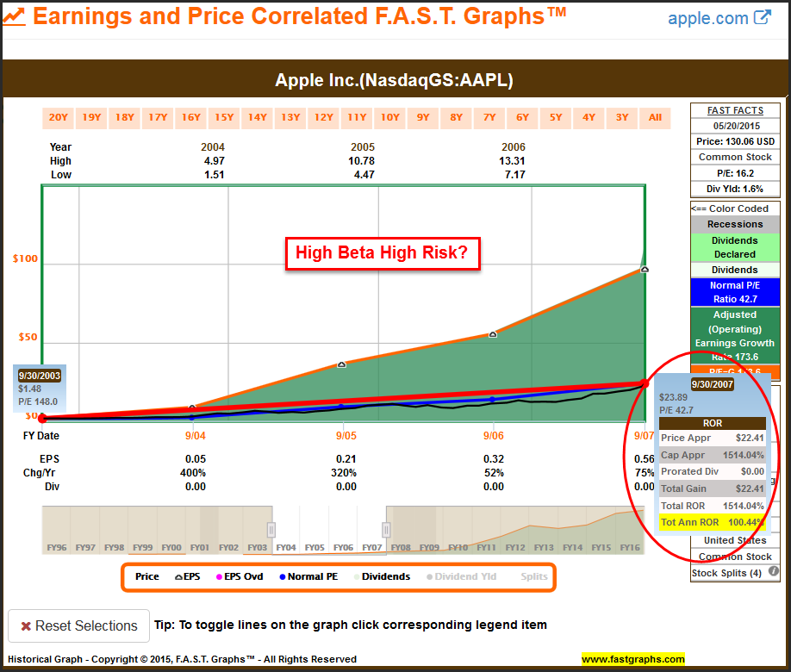The width and height of the screenshot is (791, 672).
Task: Toggle the EPS Ovd legend item
Action: pyautogui.click(x=240, y=576)
